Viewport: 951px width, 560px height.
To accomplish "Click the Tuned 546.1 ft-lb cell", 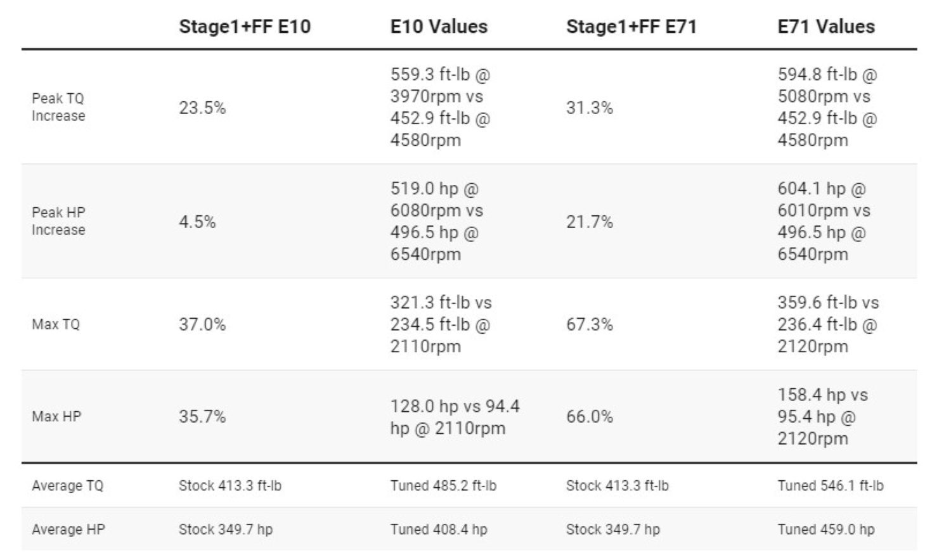I will pos(831,486).
